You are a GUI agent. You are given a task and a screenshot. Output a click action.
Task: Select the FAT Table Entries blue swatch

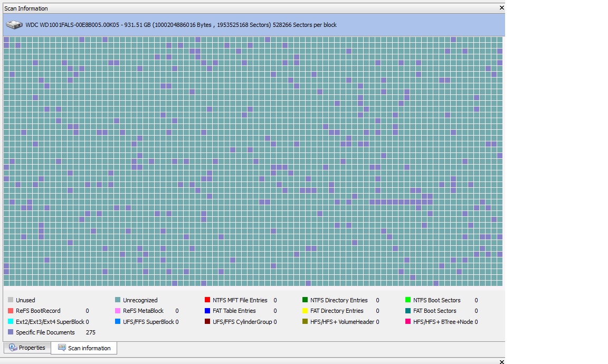(207, 311)
